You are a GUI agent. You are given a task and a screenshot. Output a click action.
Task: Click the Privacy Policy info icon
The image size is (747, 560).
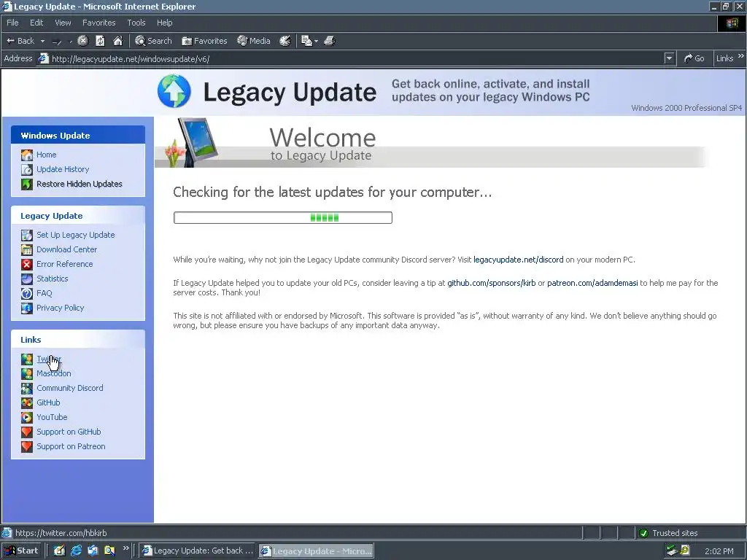click(x=27, y=308)
